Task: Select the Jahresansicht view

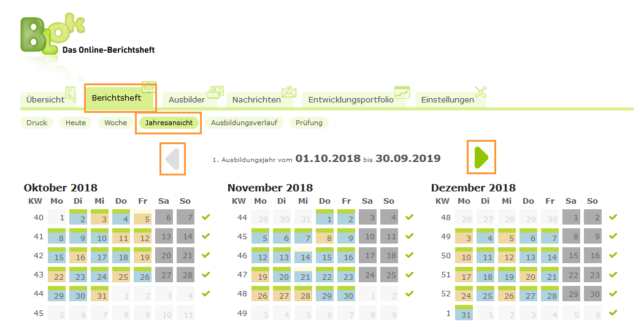Action: tap(169, 123)
